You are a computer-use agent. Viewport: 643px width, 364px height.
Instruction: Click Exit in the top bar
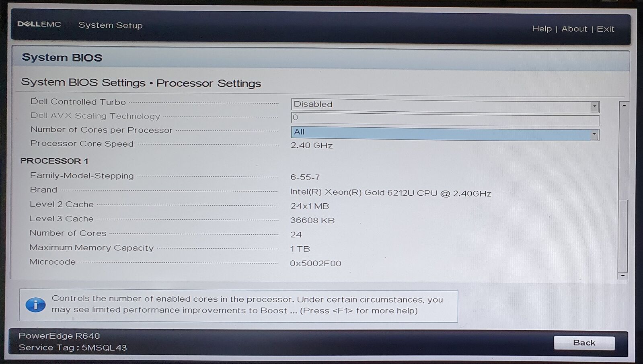coord(605,29)
